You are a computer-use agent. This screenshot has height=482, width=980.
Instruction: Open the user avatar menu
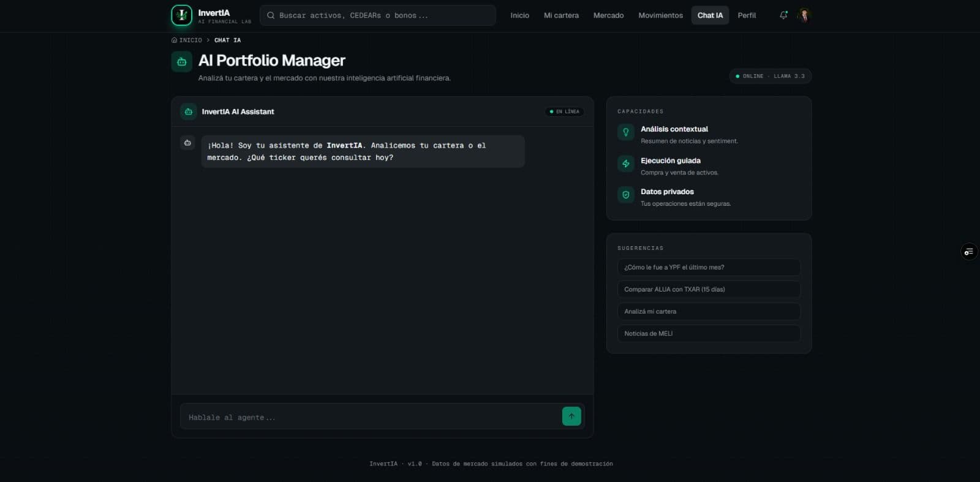tap(805, 15)
